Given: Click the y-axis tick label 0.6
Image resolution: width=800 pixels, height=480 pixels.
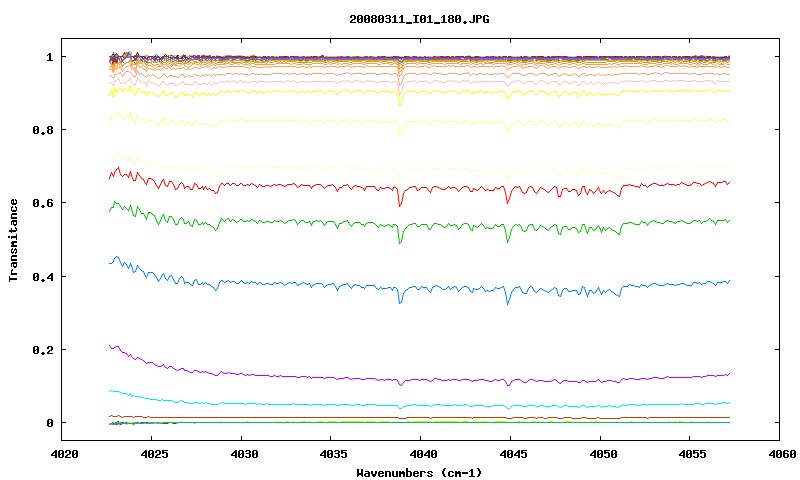Looking at the screenshot, I should pyautogui.click(x=43, y=203).
